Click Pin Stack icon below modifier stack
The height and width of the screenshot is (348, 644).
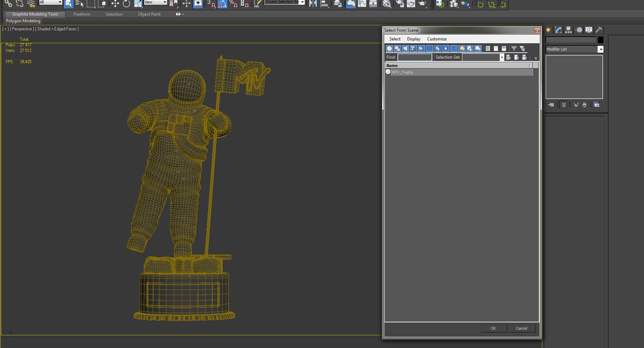coord(551,105)
